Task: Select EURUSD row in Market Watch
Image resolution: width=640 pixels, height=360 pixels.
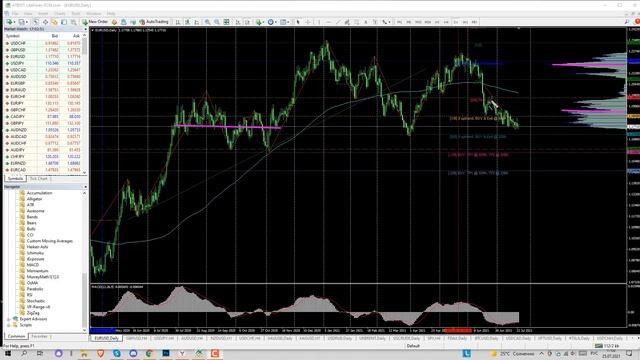Action: 43,56
